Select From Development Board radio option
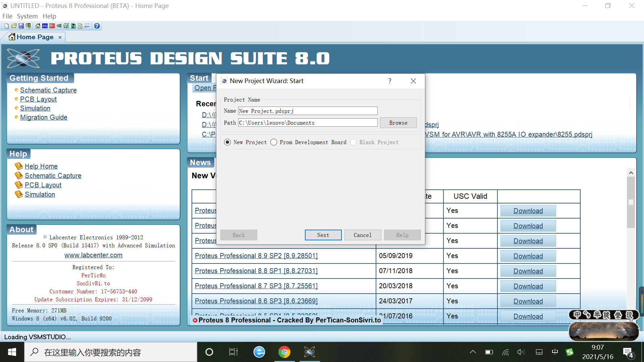 (274, 142)
